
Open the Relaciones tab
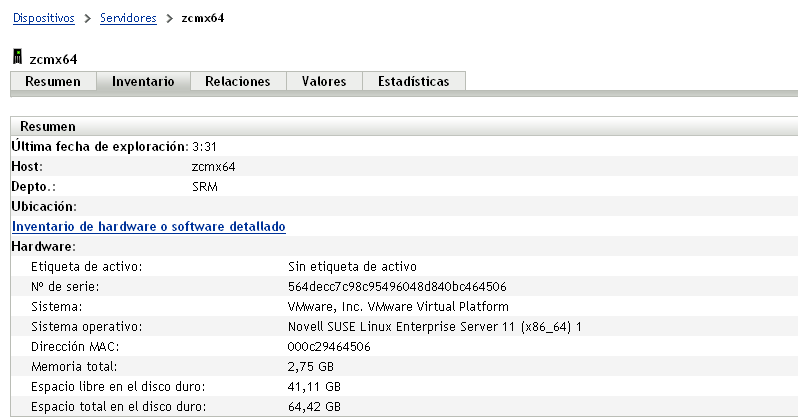click(238, 82)
